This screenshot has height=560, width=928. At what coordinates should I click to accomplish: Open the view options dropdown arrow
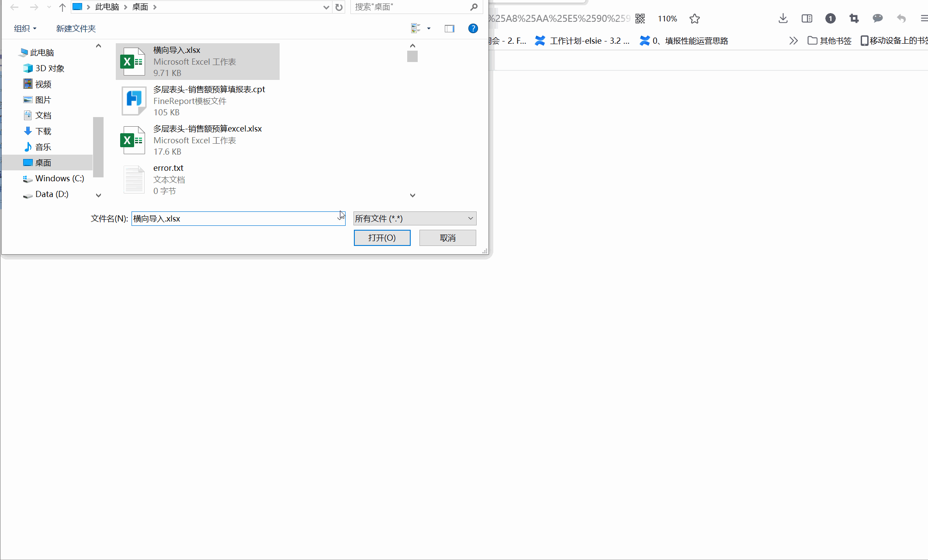[429, 28]
